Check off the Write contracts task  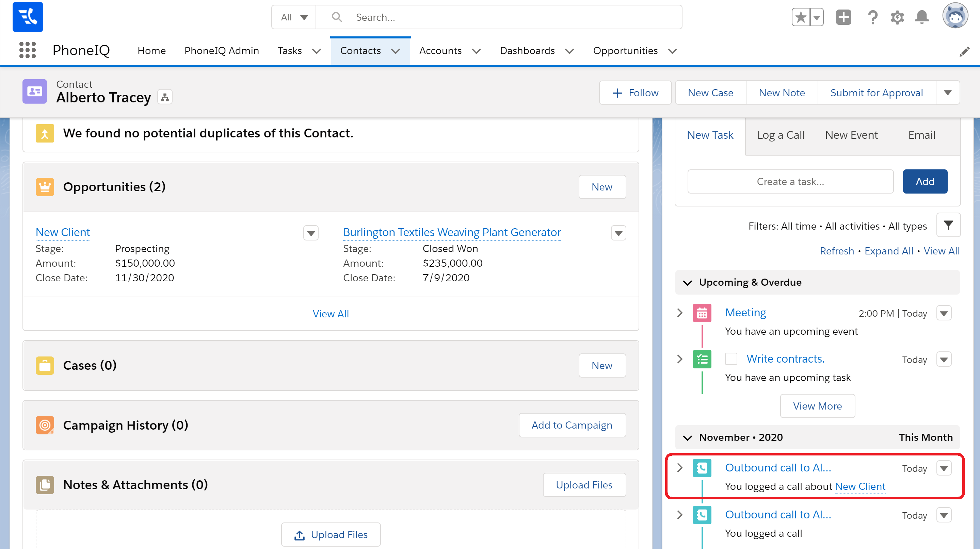(731, 359)
